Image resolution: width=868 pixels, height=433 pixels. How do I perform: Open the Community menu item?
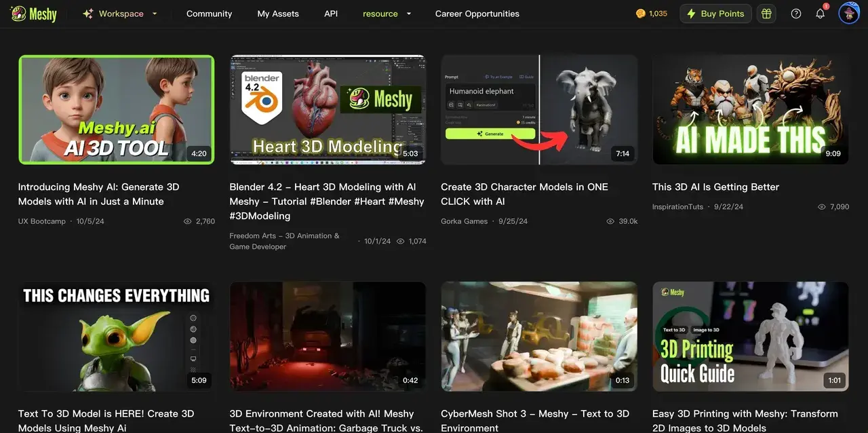[209, 13]
